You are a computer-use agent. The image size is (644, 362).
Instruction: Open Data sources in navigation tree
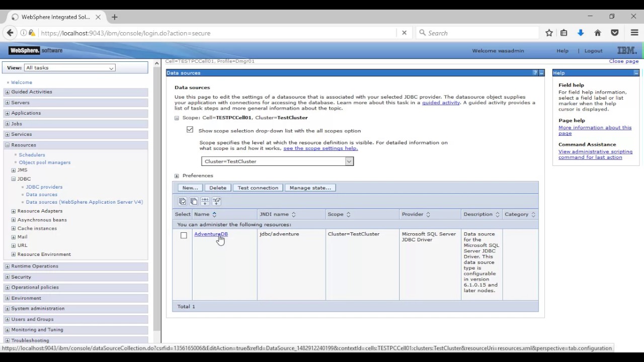(x=42, y=194)
